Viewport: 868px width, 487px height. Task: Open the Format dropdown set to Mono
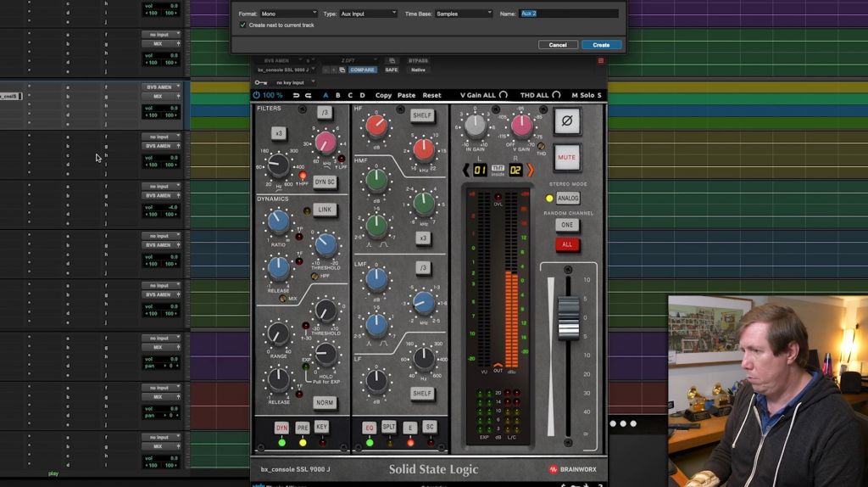point(288,14)
